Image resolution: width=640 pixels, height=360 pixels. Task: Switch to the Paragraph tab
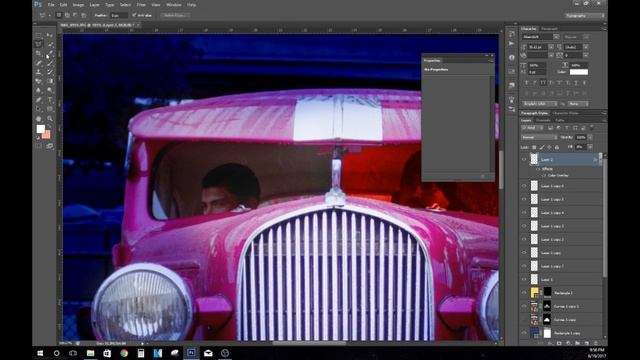(549, 29)
